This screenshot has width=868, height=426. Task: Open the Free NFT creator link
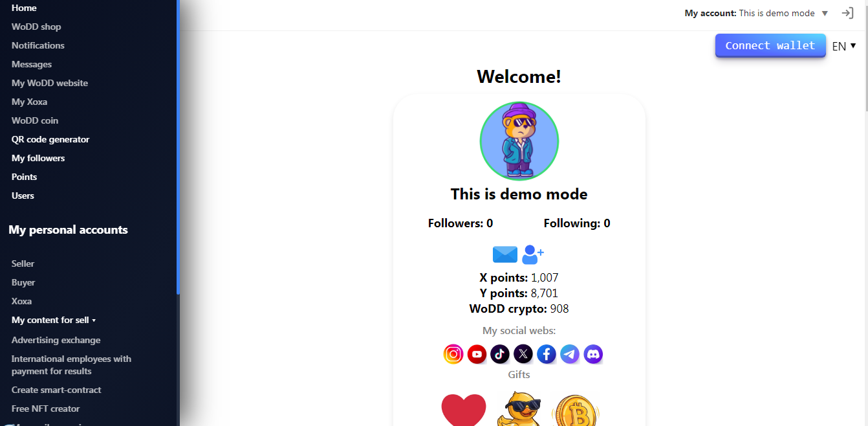point(45,409)
